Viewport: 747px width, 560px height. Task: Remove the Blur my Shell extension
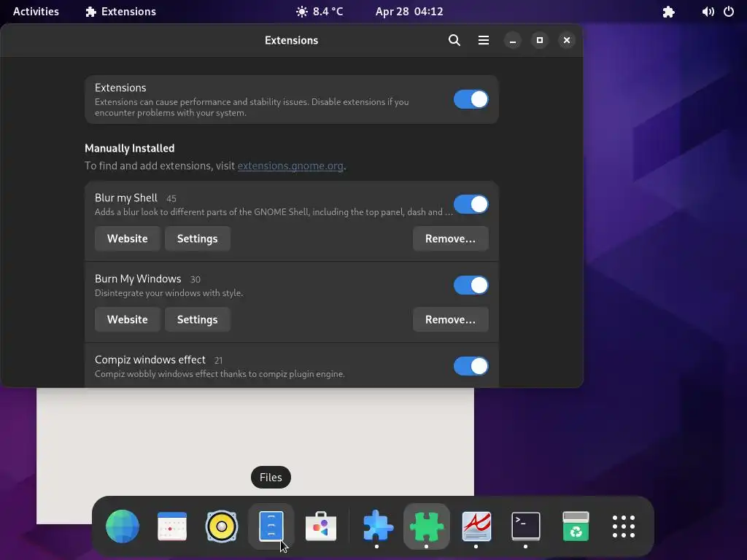450,238
